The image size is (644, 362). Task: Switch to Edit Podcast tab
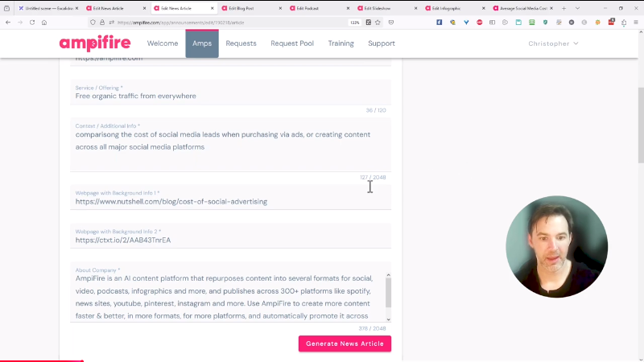(319, 8)
